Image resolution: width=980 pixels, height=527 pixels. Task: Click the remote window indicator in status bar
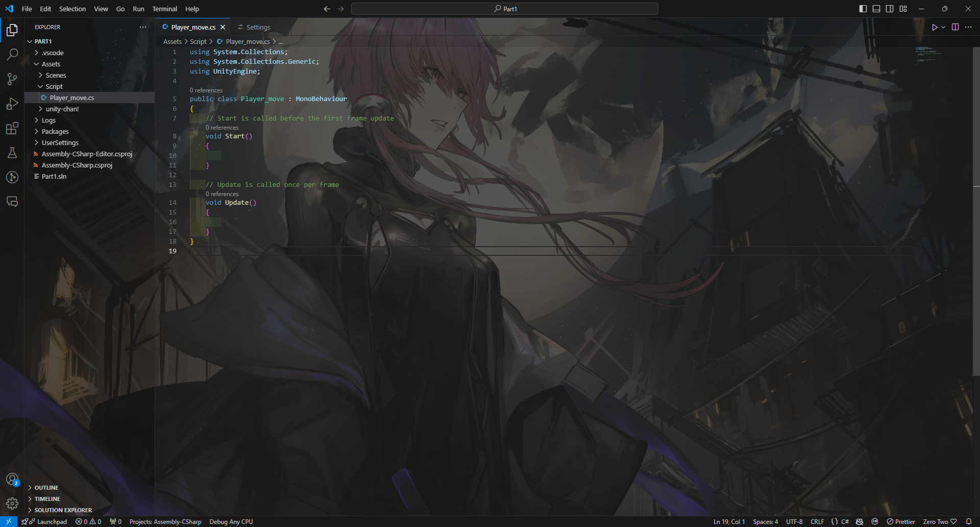pos(9,521)
